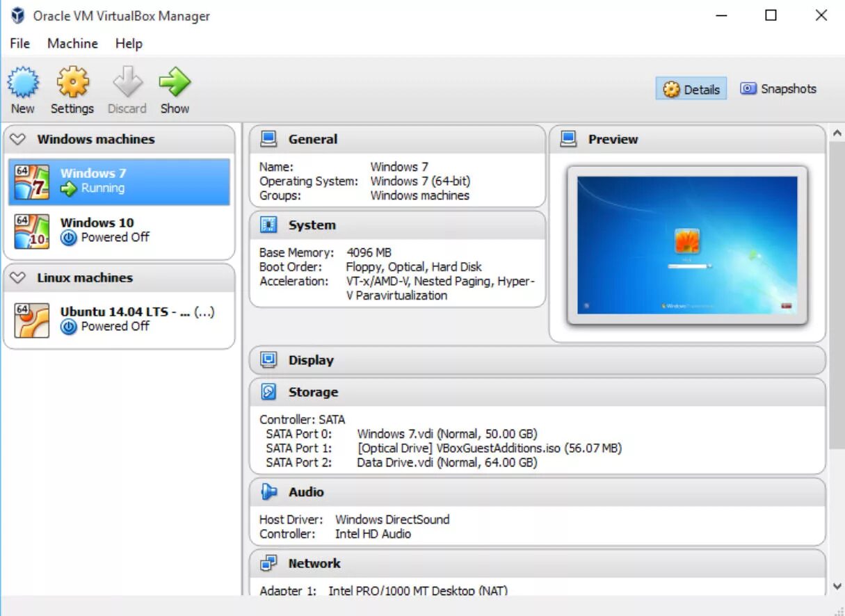The image size is (845, 616).
Task: Click the Discard down-arrow icon
Action: pos(127,83)
